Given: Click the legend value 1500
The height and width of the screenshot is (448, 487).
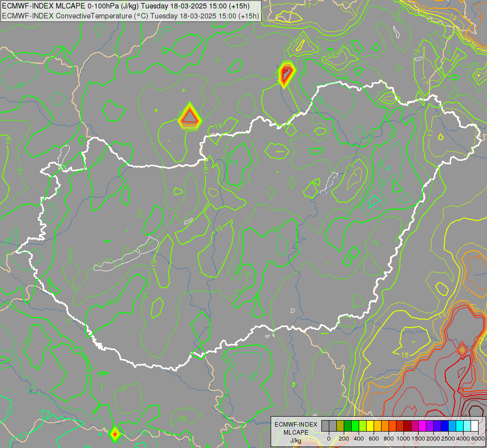Looking at the screenshot, I should (419, 439).
